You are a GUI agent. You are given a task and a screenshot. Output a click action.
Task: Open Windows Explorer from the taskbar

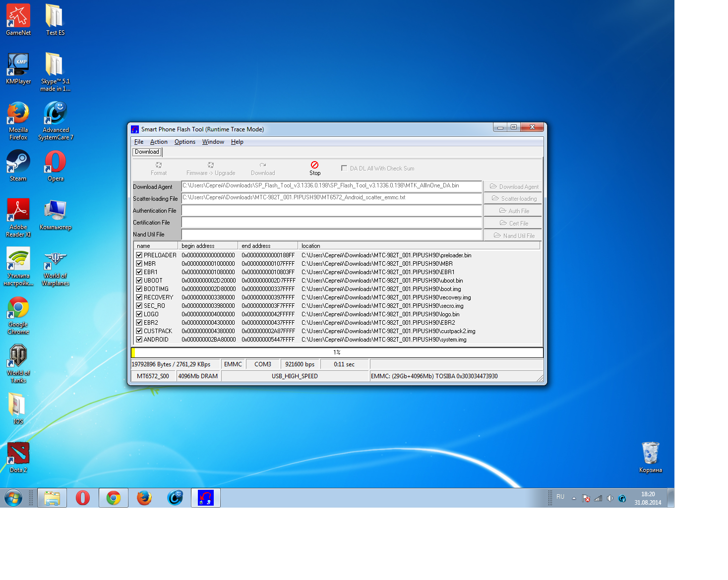(52, 498)
